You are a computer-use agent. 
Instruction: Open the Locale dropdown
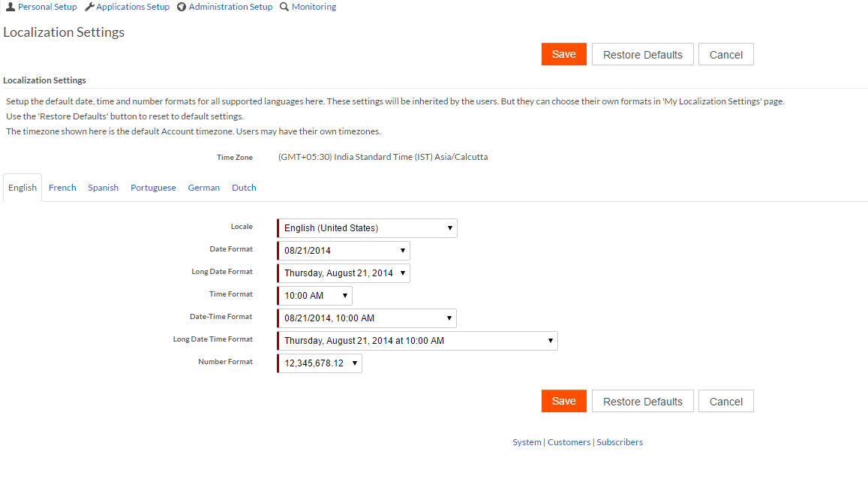click(368, 228)
